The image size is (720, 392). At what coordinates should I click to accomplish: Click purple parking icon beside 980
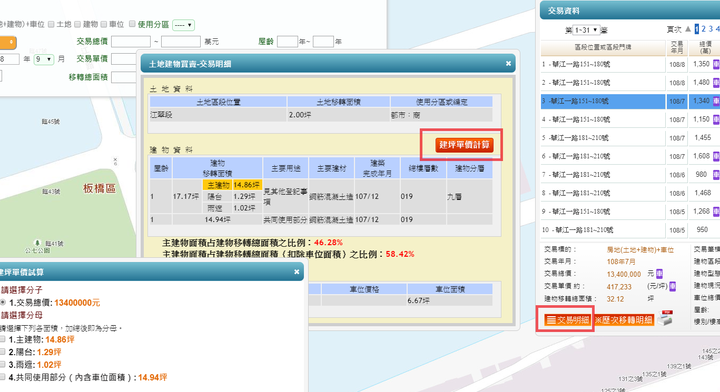pos(716,174)
